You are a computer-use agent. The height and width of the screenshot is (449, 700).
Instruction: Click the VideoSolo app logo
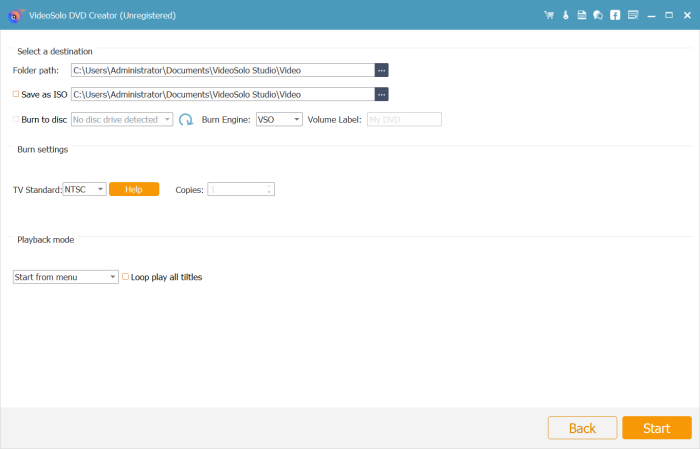[x=16, y=16]
